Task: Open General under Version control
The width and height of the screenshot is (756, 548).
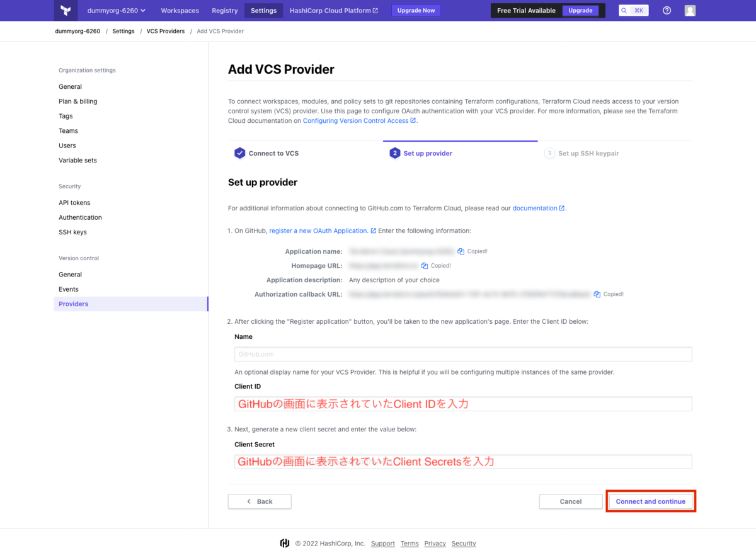Action: pyautogui.click(x=71, y=275)
